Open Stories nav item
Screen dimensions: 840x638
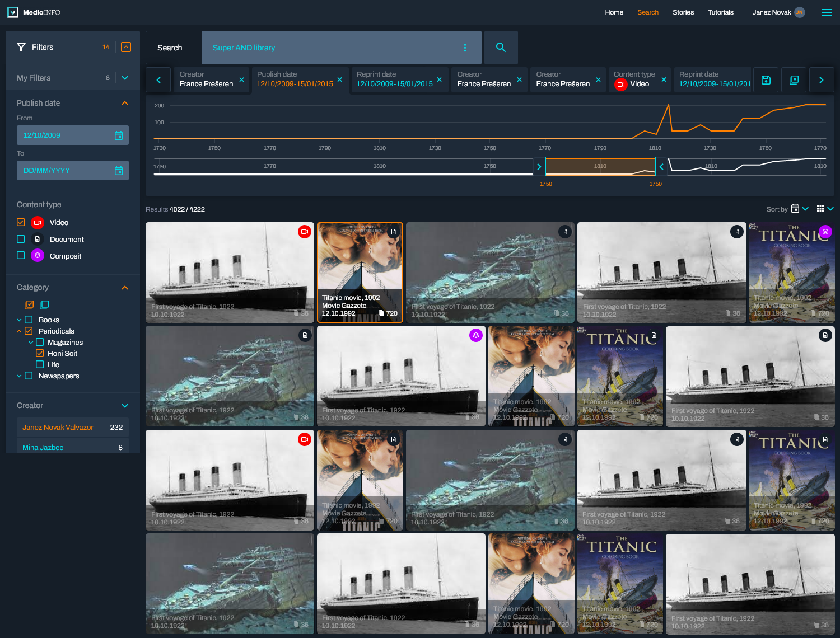(x=683, y=12)
